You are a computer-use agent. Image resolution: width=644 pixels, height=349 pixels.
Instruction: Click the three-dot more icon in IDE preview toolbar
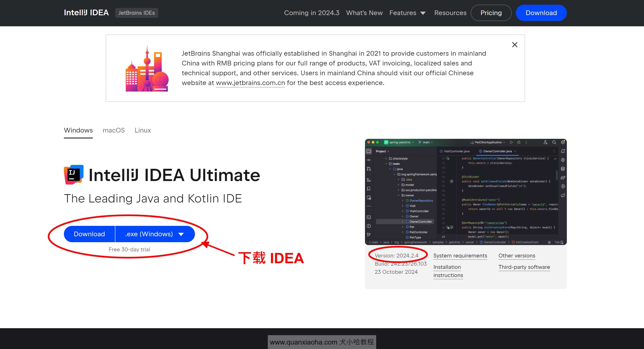click(526, 142)
